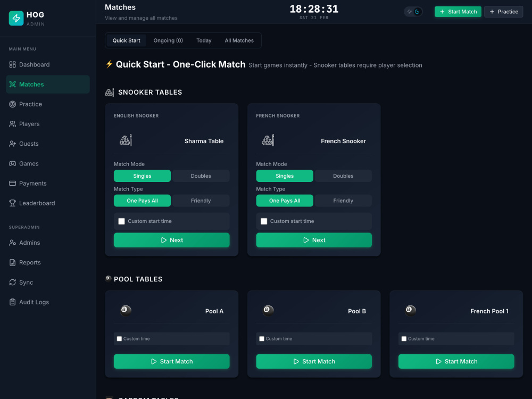
Task: Choose Friendly match type on Sharma Table
Action: tap(201, 201)
